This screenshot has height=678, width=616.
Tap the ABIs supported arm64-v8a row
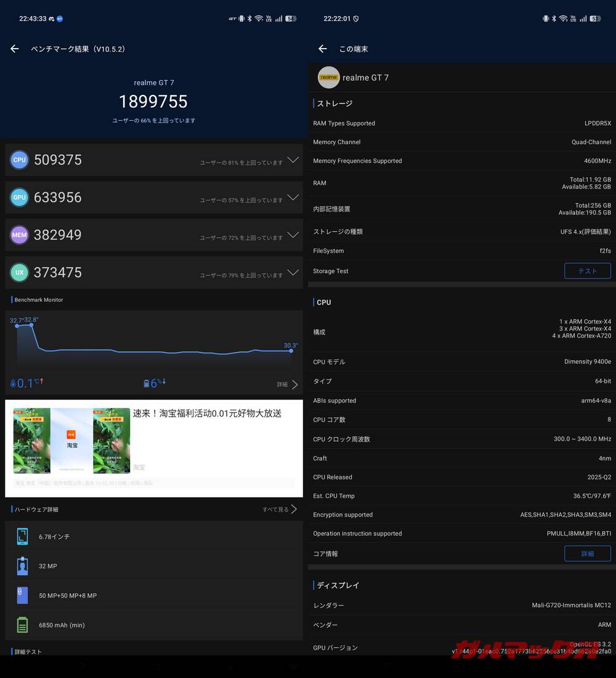(461, 401)
